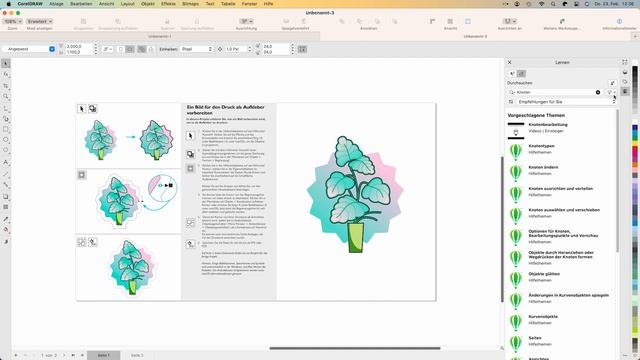Pick the dark blue swatch in the color palette

(x=635, y=128)
